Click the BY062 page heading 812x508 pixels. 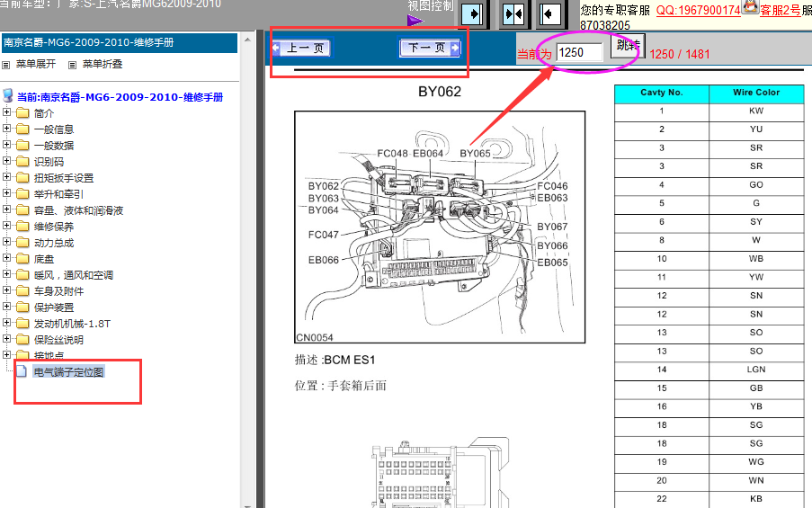pyautogui.click(x=440, y=92)
